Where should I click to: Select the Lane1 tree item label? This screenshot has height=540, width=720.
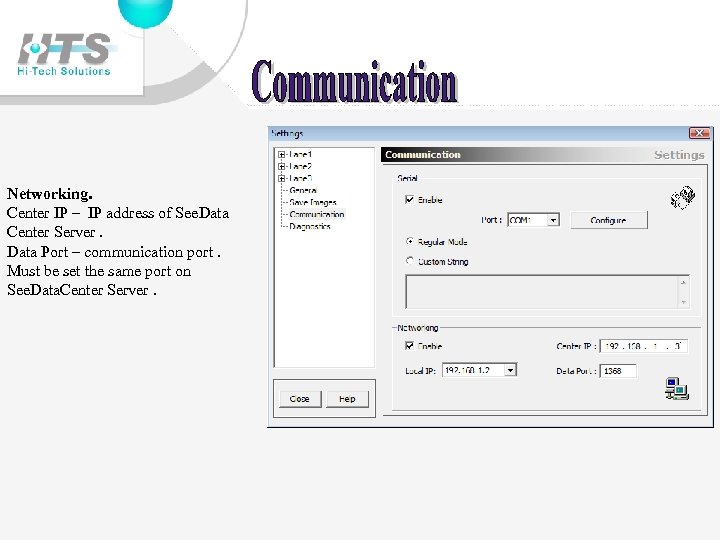(301, 154)
